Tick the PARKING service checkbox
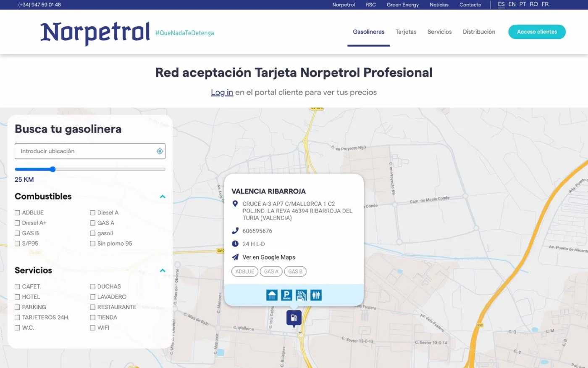Viewport: 588px width, 368px height. (17, 307)
